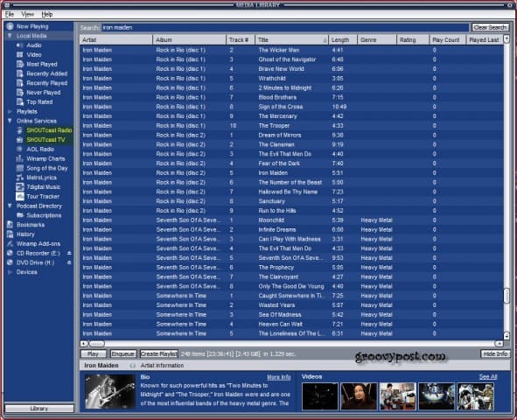
Task: Open History icon in sidebar
Action: pos(10,234)
